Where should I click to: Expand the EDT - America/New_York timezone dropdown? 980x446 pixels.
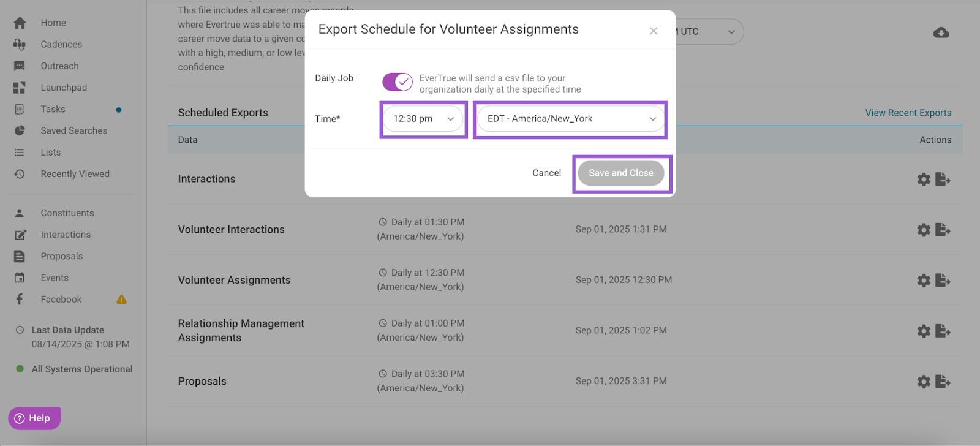[570, 119]
